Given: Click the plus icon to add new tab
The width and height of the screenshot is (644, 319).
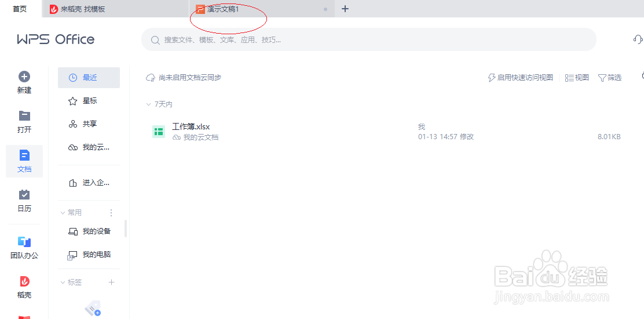Looking at the screenshot, I should [345, 9].
